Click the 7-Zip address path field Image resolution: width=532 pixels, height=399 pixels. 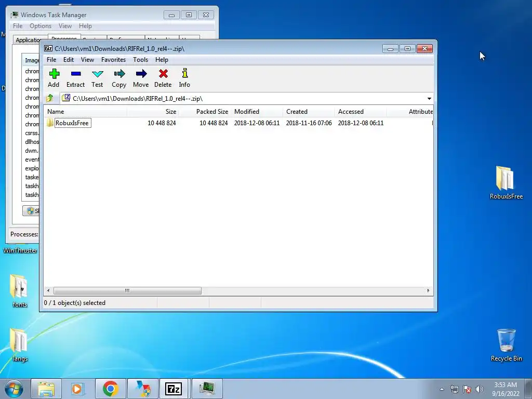tap(247, 98)
